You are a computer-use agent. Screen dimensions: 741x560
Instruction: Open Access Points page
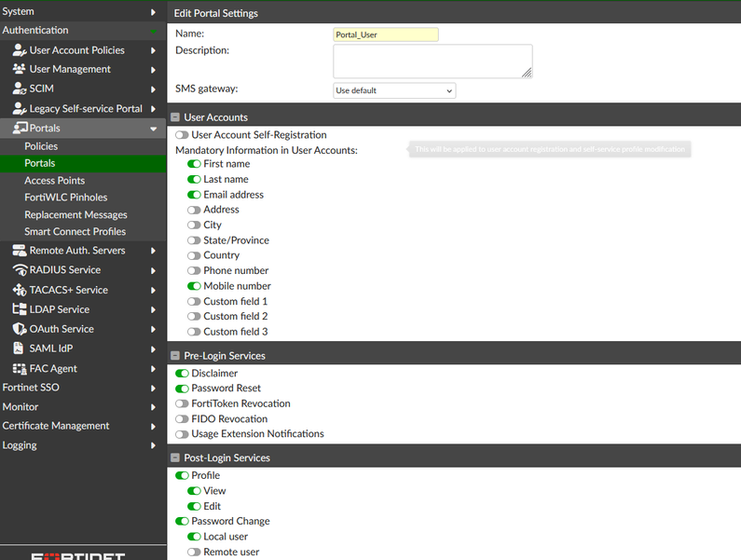point(55,181)
